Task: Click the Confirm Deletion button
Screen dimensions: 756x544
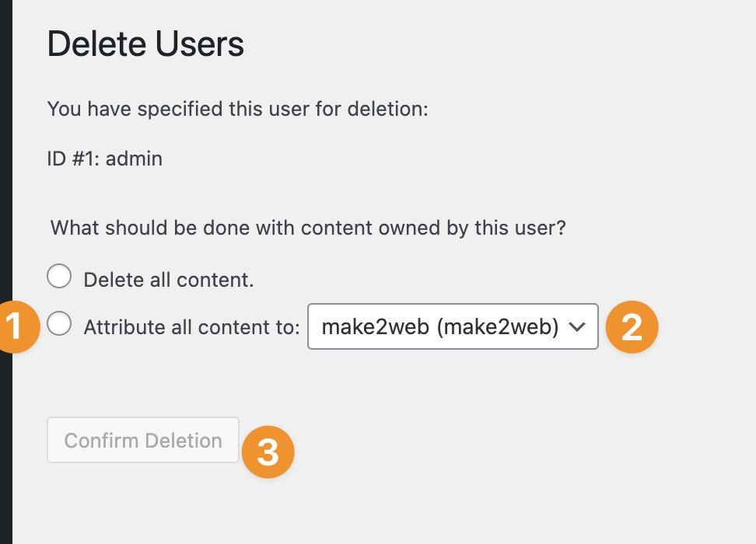Action: 142,441
